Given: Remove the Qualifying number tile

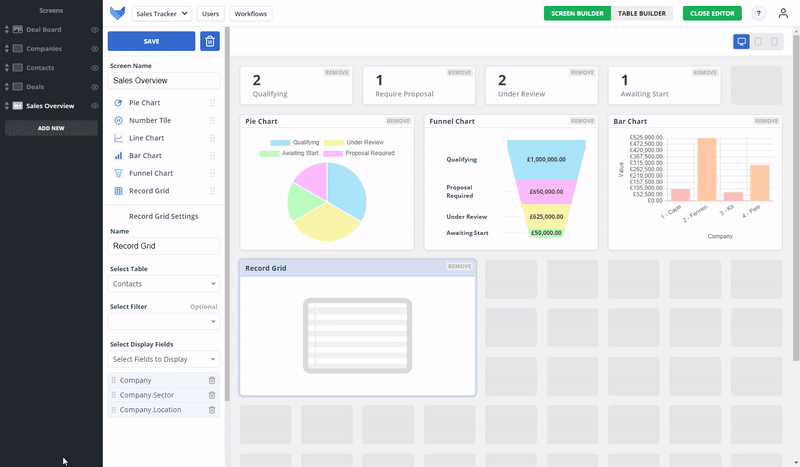Looking at the screenshot, I should coord(337,72).
